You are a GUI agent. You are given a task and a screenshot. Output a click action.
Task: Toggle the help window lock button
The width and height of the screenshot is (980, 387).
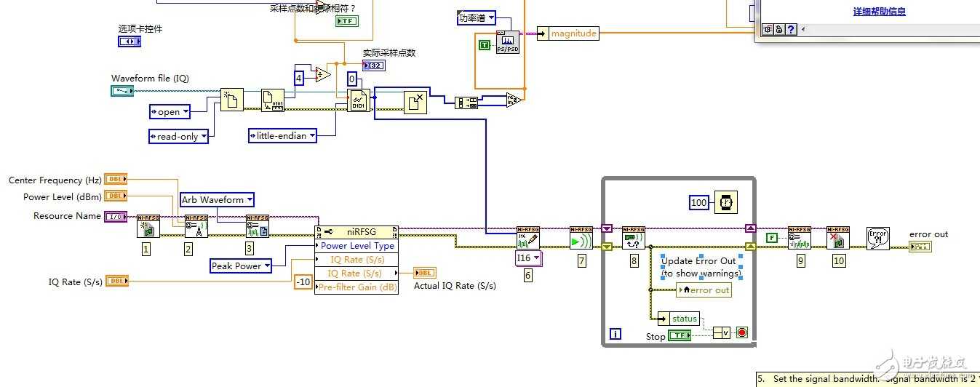778,29
